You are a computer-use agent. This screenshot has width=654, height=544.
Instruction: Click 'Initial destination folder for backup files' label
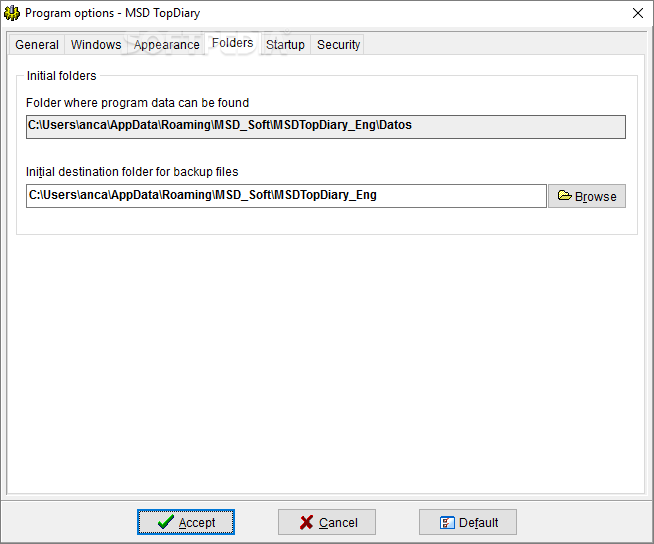tap(132, 172)
